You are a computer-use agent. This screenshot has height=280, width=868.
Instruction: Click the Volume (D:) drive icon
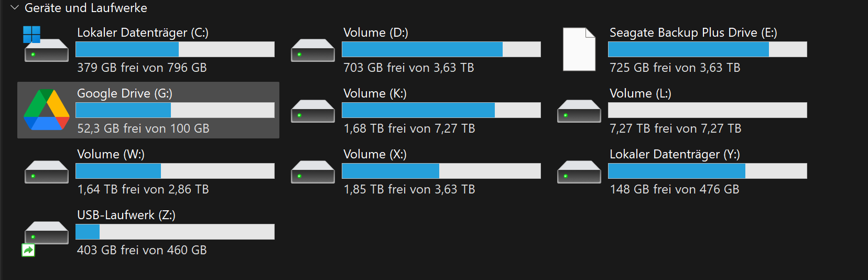(313, 50)
